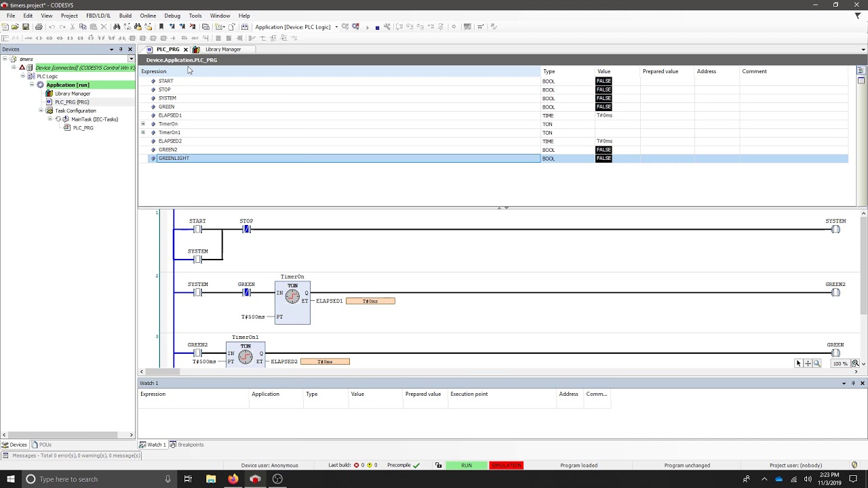This screenshot has height=488, width=868.
Task: Click the Application gear icon in tree
Action: (41, 85)
